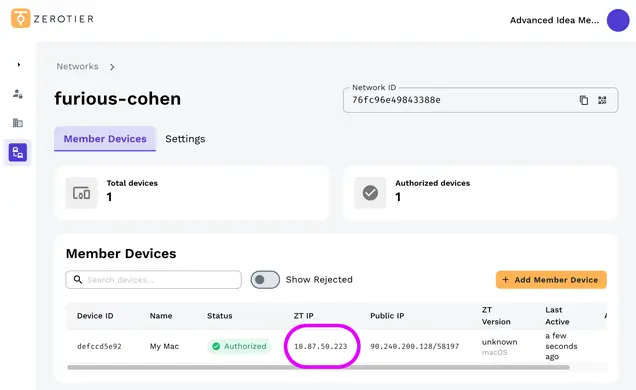
Task: Click the Public IP column header
Action: click(x=387, y=316)
